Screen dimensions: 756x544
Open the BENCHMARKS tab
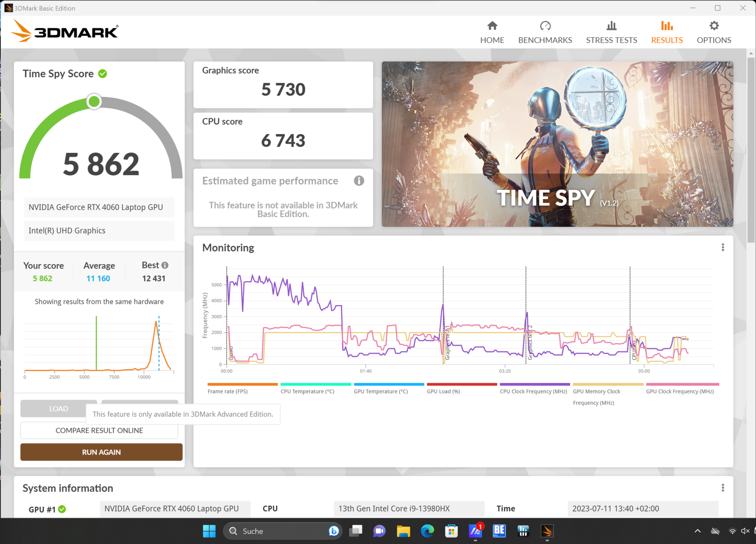click(x=545, y=33)
